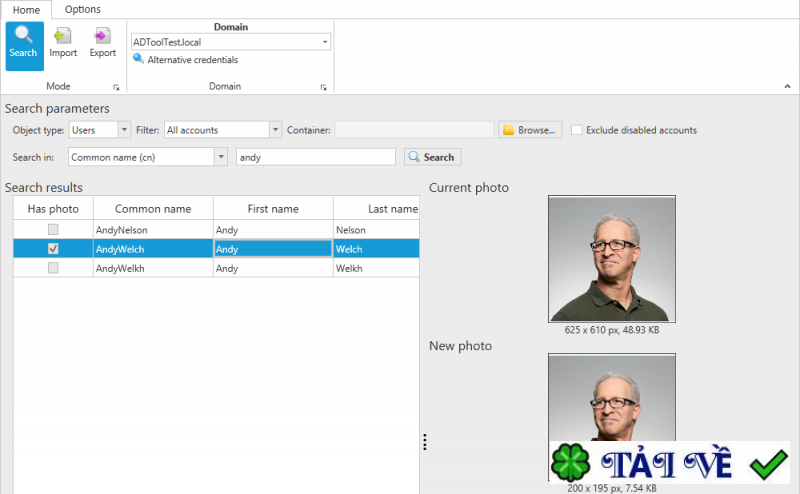
Task: Click the Object type Users field
Action: (x=94, y=130)
